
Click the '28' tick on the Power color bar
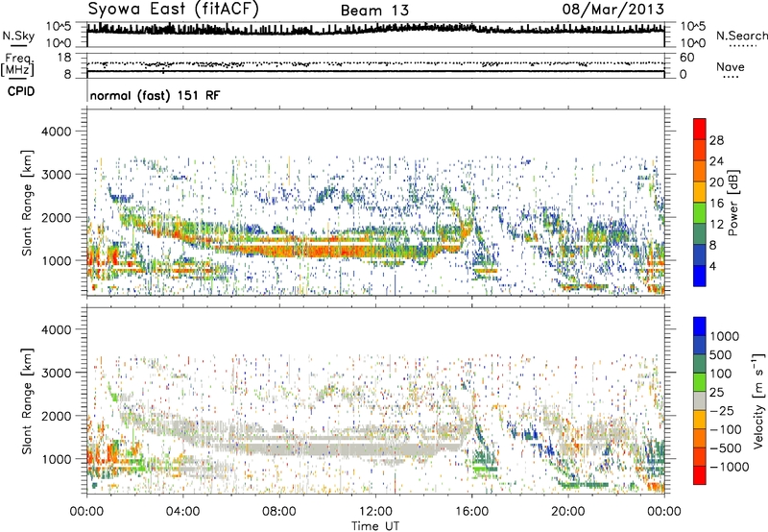716,140
